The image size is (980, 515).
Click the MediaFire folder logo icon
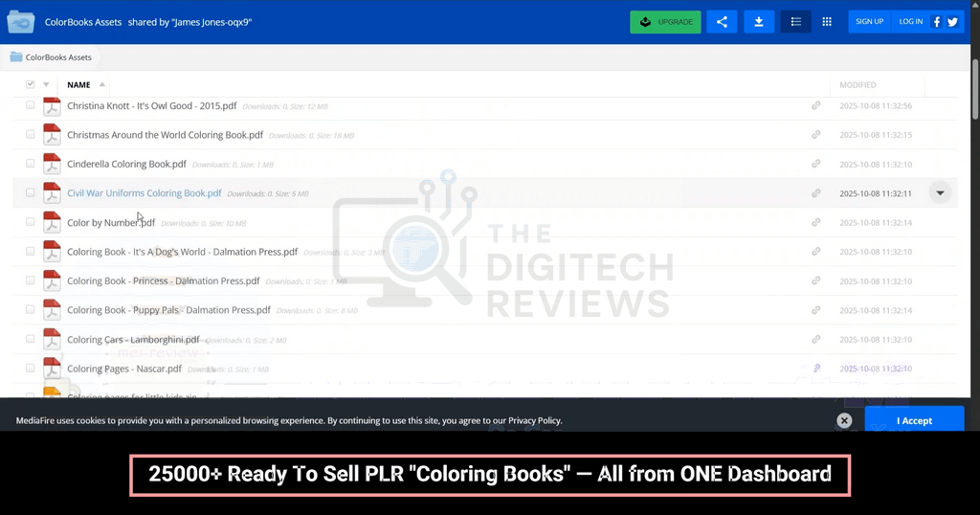[21, 22]
